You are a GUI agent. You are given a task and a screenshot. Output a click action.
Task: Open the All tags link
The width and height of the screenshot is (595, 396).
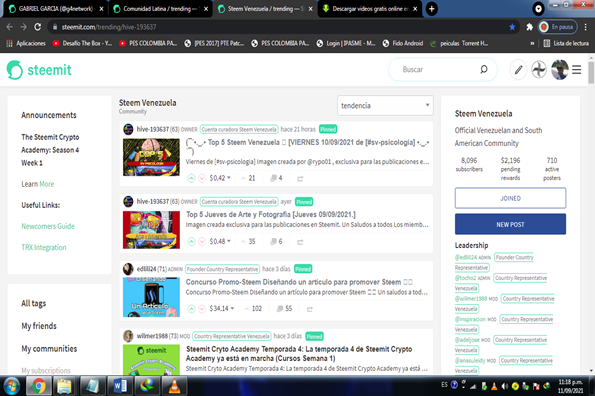(33, 303)
